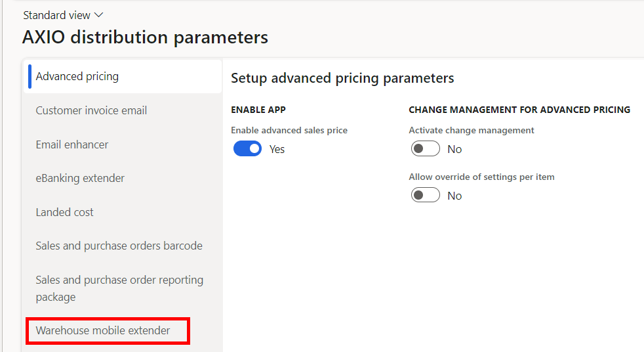Image resolution: width=644 pixels, height=352 pixels.
Task: Click Change Management for Advanced Pricing header
Action: (x=519, y=110)
